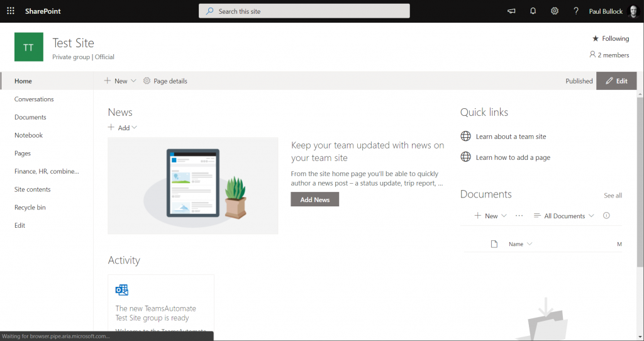Click the search magnifier icon
Image resolution: width=644 pixels, height=341 pixels.
(210, 11)
